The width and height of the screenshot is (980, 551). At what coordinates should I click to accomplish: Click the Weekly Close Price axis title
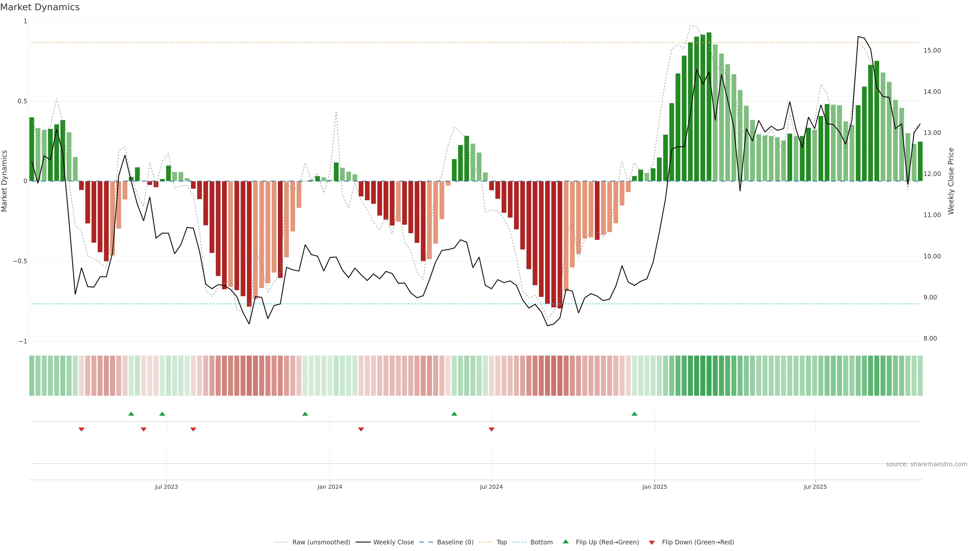coord(951,181)
